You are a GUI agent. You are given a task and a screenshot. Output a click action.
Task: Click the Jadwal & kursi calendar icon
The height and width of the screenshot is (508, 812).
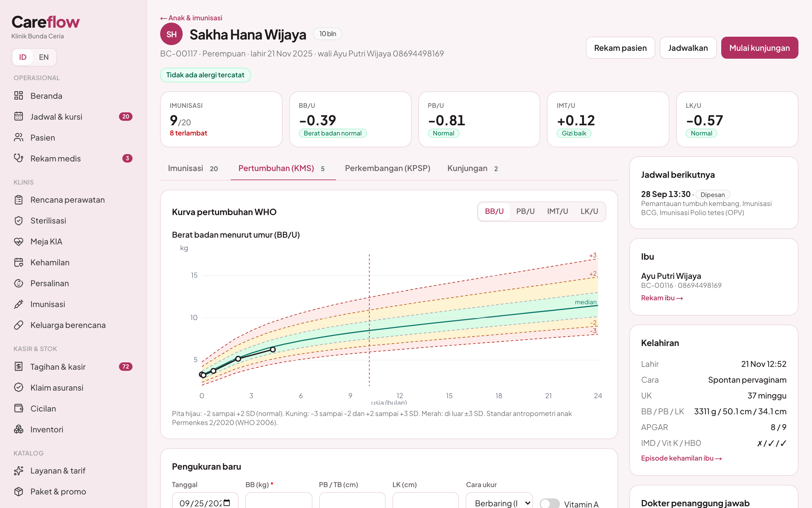[18, 117]
